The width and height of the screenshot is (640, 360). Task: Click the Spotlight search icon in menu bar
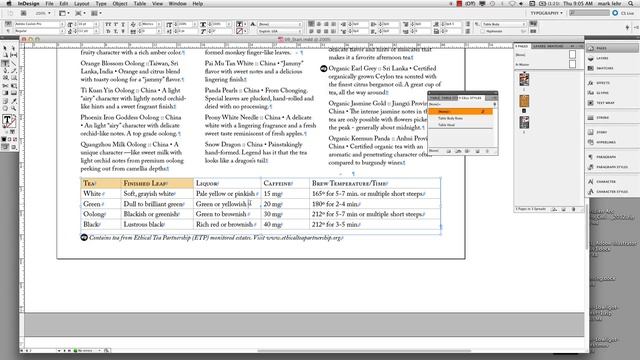(630, 3)
